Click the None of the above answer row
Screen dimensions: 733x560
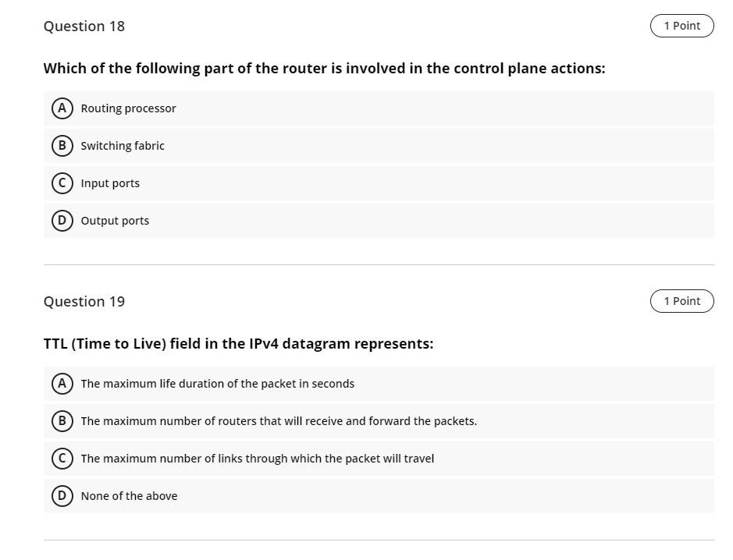pyautogui.click(x=379, y=496)
